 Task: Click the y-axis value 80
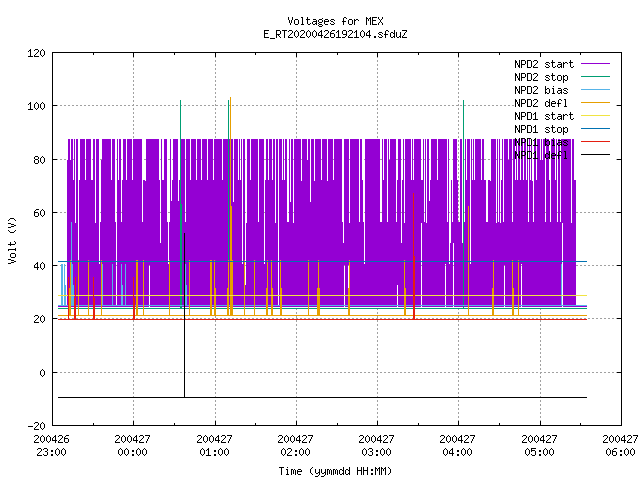pyautogui.click(x=39, y=160)
